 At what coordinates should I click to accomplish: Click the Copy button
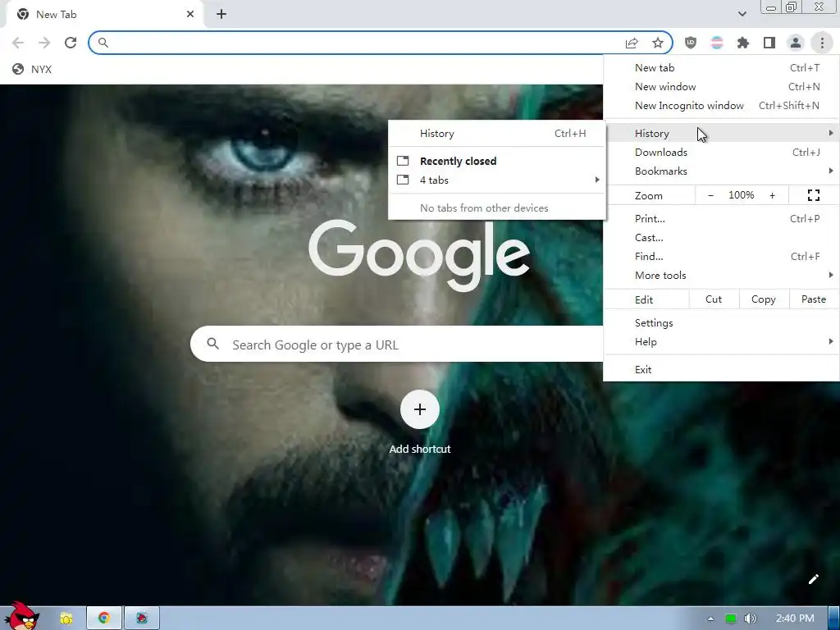pos(764,299)
